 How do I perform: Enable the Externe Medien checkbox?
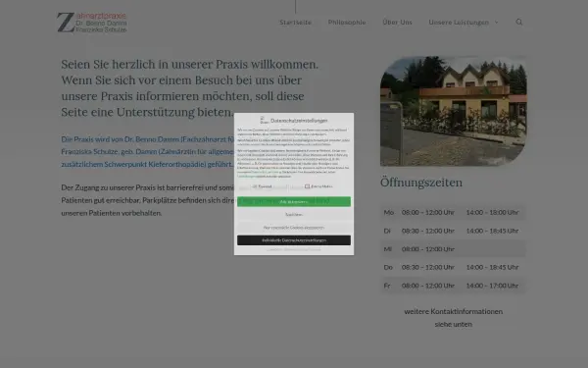[x=307, y=186]
